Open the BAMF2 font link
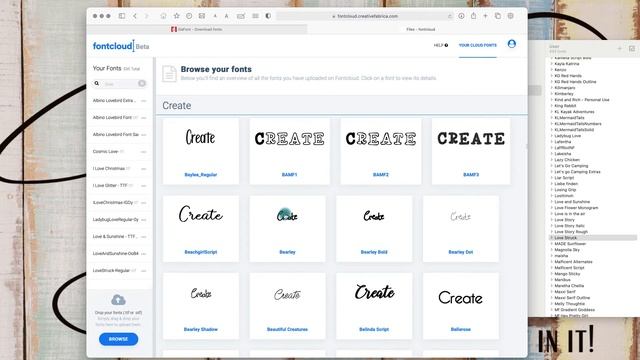 [381, 175]
